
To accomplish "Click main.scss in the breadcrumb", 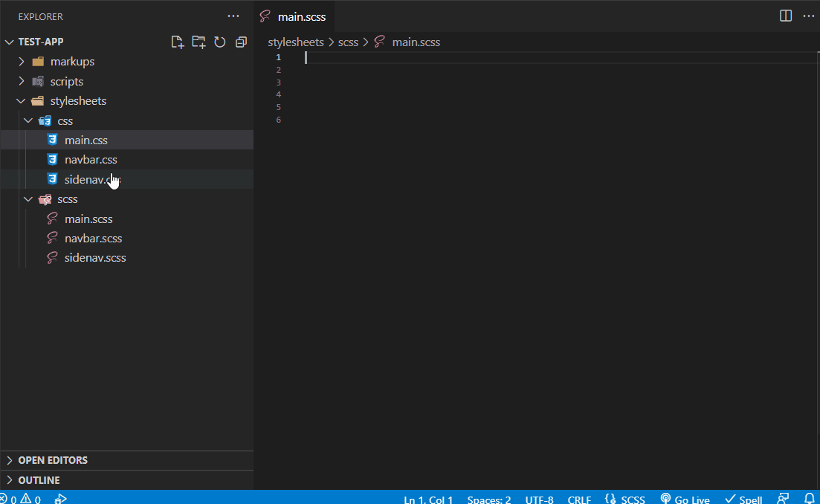I will pyautogui.click(x=416, y=42).
